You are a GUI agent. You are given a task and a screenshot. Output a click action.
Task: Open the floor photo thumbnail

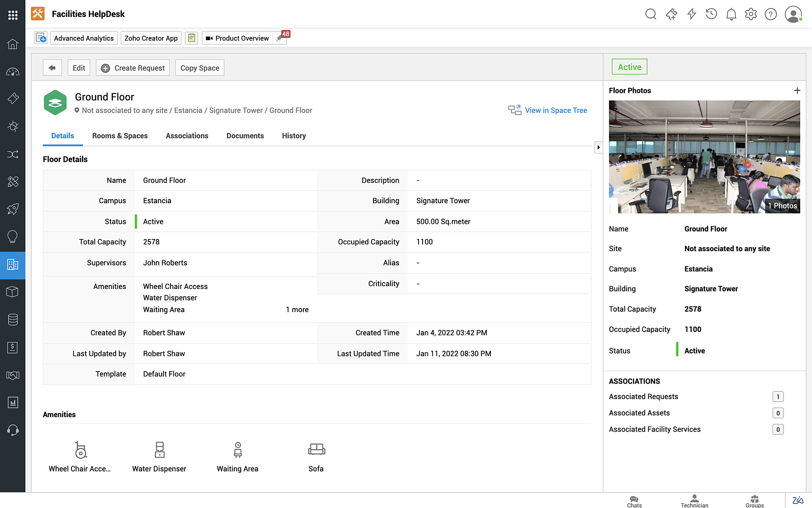pos(704,157)
